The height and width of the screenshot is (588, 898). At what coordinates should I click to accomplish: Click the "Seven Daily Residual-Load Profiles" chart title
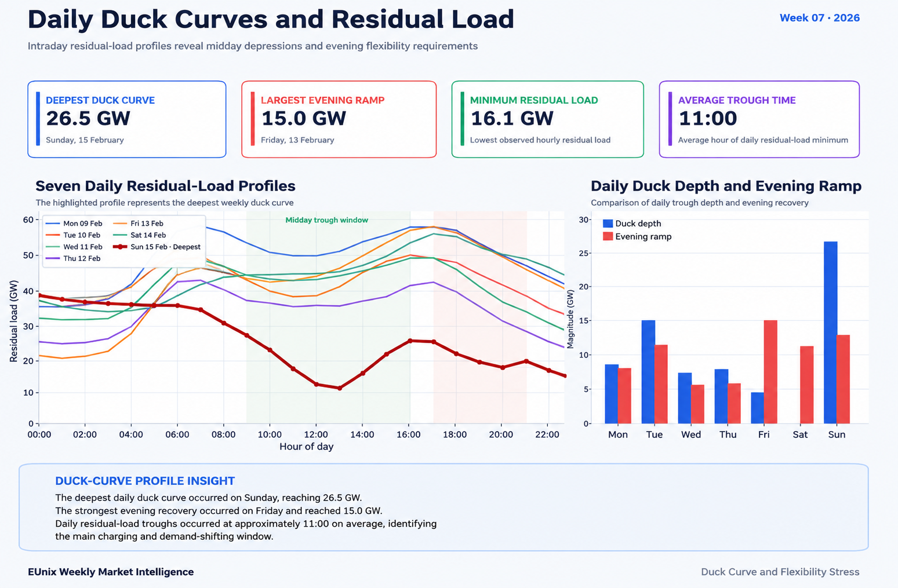pyautogui.click(x=165, y=186)
